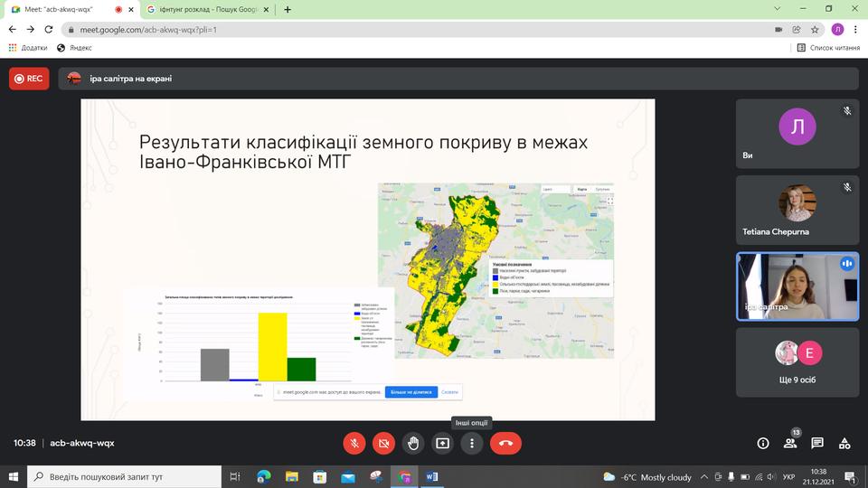The width and height of the screenshot is (868, 488).
Task: Click the blue stop sharing button
Action: [411, 392]
